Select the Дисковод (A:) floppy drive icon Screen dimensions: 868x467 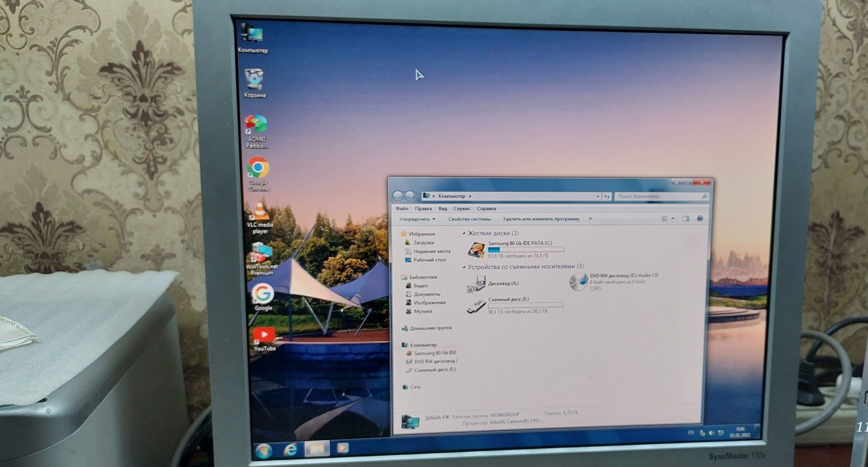[476, 284]
